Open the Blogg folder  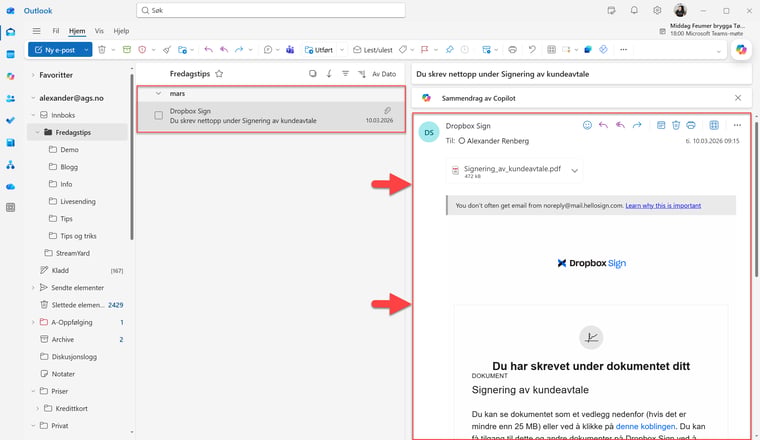coord(69,167)
